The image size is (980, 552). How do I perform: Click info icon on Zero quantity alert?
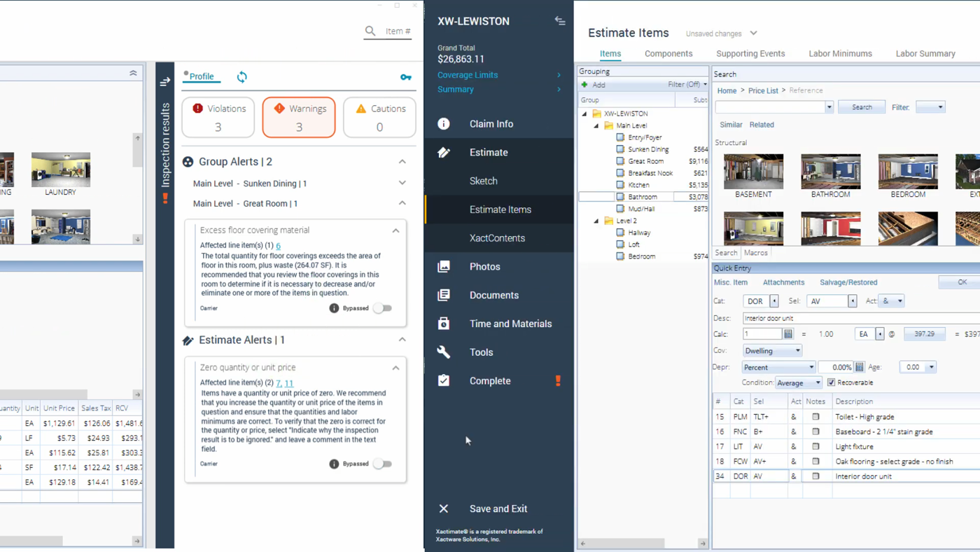[x=334, y=464]
